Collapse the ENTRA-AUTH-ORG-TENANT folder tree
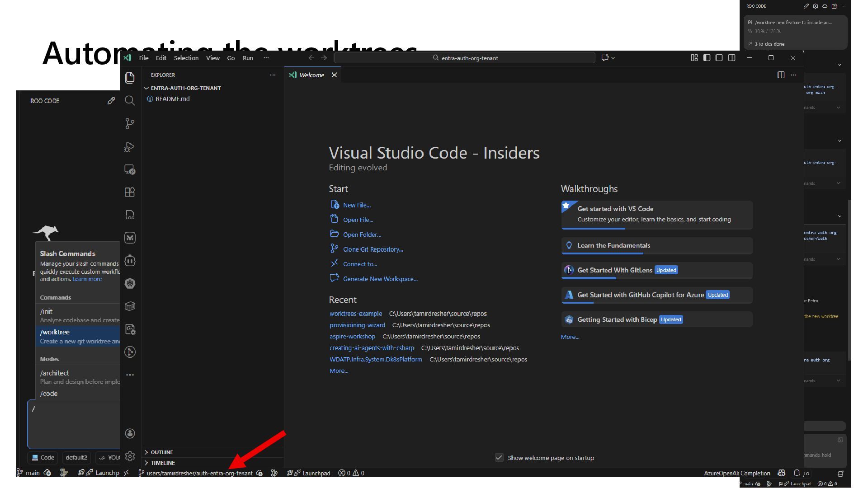This screenshot has height=488, width=868. click(x=185, y=88)
